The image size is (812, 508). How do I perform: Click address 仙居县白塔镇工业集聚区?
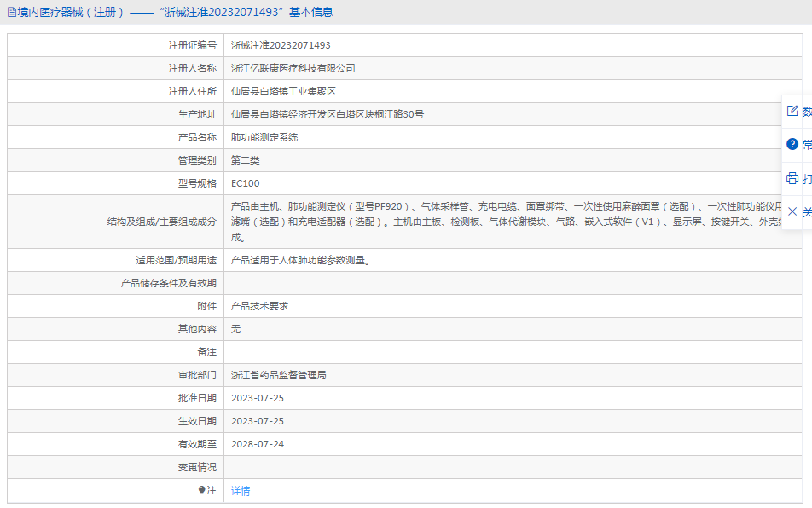(x=283, y=91)
